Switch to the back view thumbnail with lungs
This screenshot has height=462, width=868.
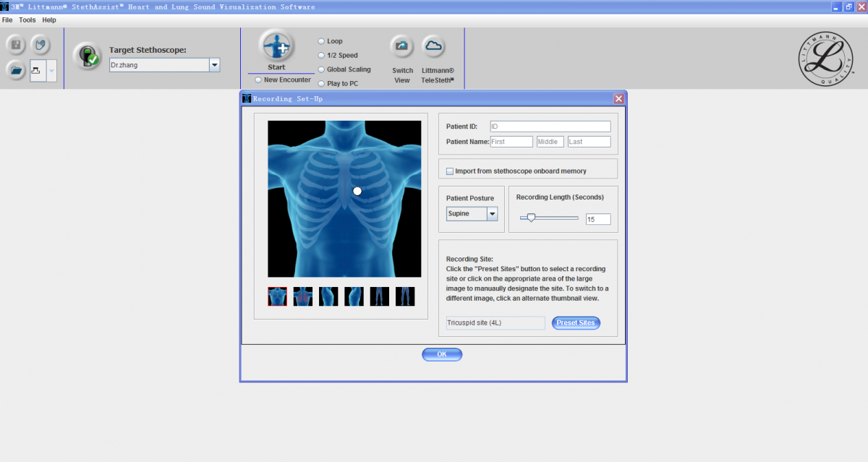pyautogui.click(x=303, y=296)
